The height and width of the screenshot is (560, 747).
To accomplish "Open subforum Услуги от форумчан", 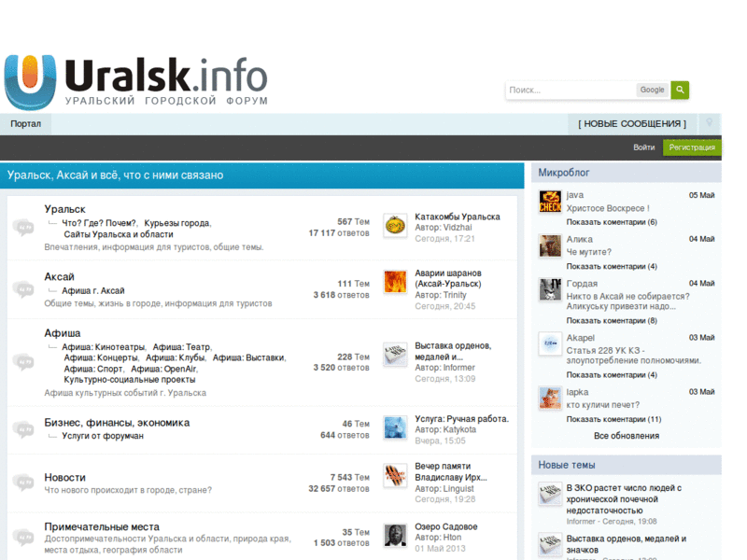I will click(x=103, y=436).
